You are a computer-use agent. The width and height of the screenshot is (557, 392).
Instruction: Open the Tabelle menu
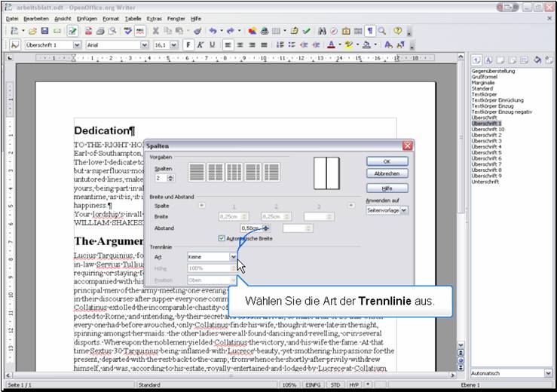[x=133, y=17]
